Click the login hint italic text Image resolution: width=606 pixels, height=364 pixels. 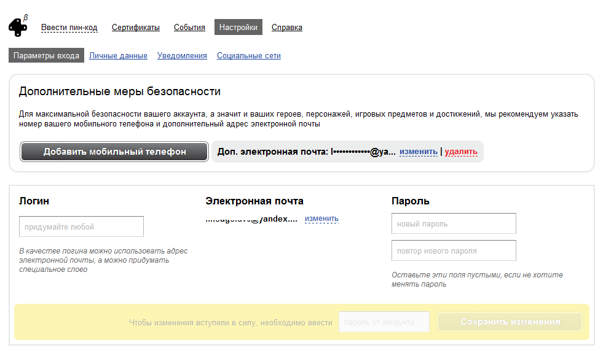point(103,260)
